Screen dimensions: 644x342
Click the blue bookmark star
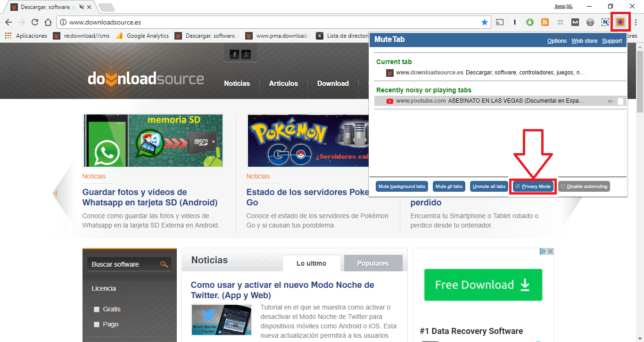click(x=484, y=22)
